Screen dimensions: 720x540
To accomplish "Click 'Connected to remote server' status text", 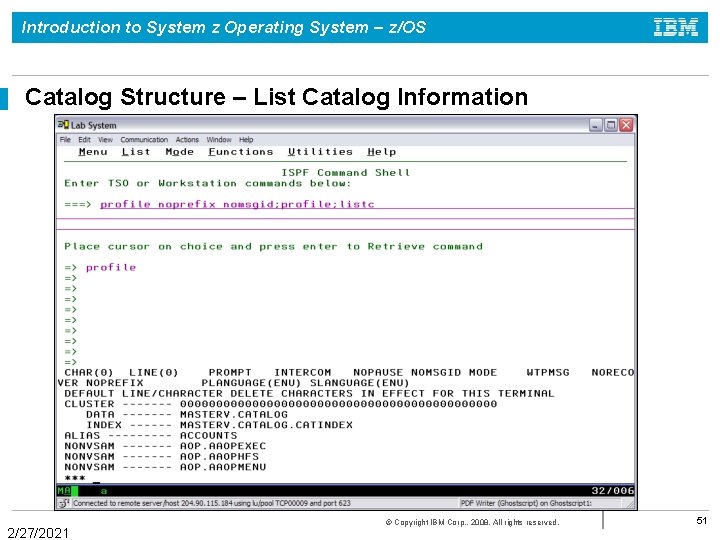I will point(212,503).
